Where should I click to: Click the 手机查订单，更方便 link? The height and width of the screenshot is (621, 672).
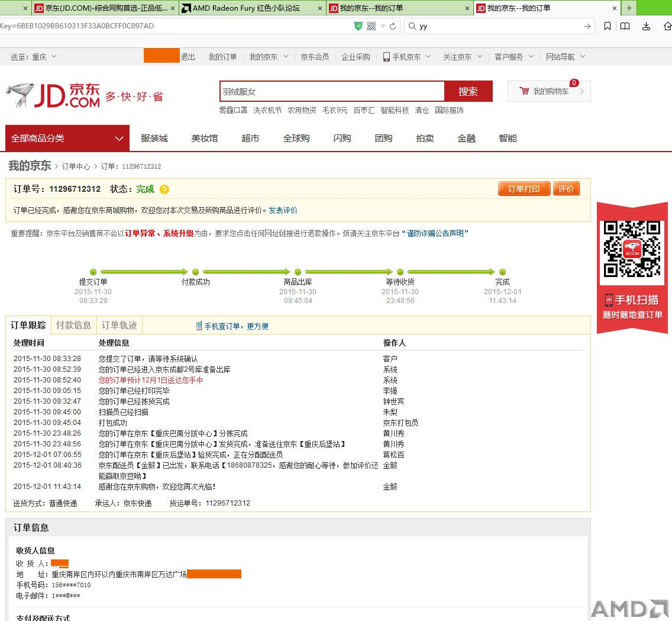pos(236,326)
